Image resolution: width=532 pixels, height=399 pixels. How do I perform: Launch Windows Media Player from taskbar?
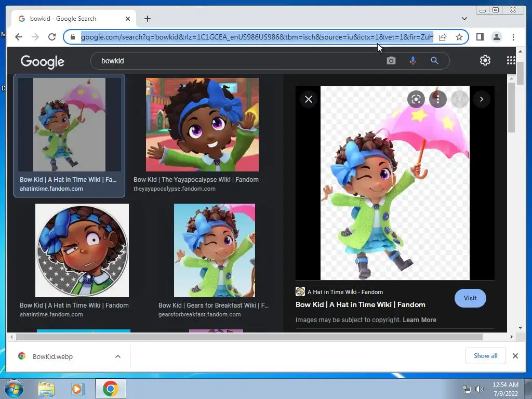click(77, 389)
